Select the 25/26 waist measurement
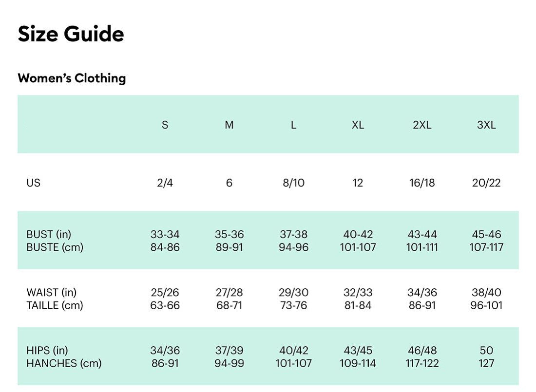 tap(165, 292)
